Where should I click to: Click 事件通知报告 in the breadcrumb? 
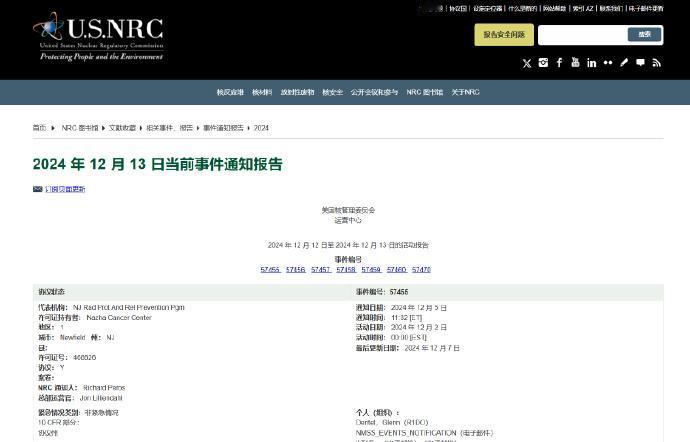click(223, 128)
